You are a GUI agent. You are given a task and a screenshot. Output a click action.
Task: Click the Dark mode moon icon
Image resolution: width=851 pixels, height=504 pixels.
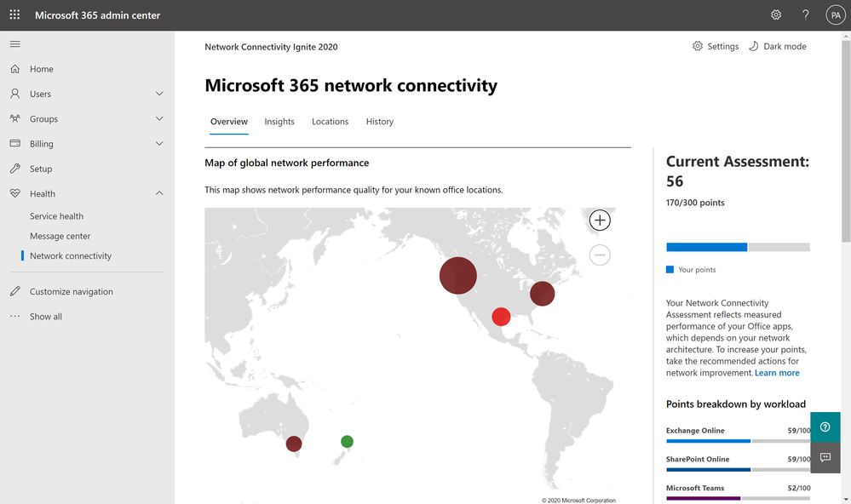click(x=753, y=46)
